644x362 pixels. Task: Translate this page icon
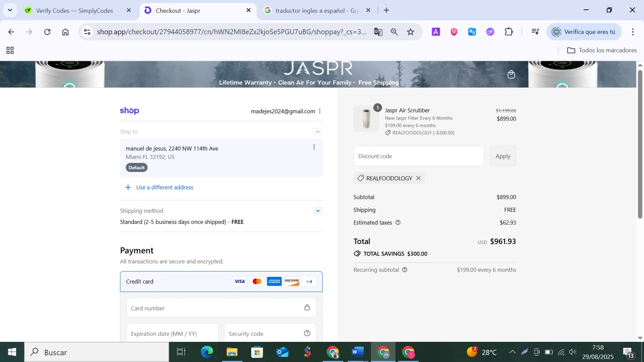pos(378,32)
